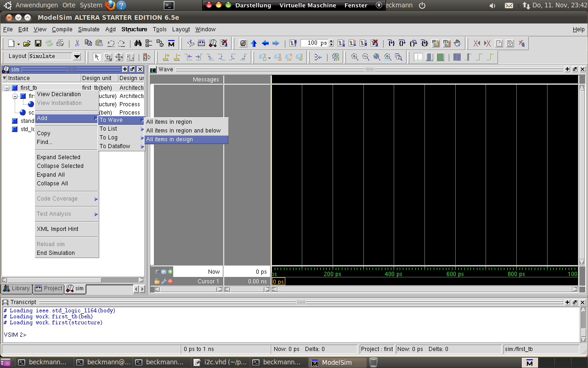Toggle the Zoom mode tool beside the pointer
Viewport: 588px width, 368px height.
click(108, 57)
